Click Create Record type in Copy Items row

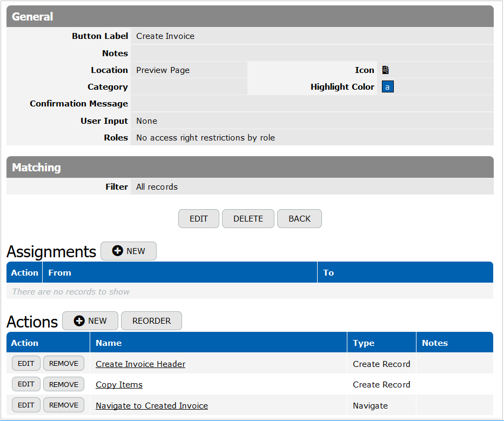[x=381, y=385]
